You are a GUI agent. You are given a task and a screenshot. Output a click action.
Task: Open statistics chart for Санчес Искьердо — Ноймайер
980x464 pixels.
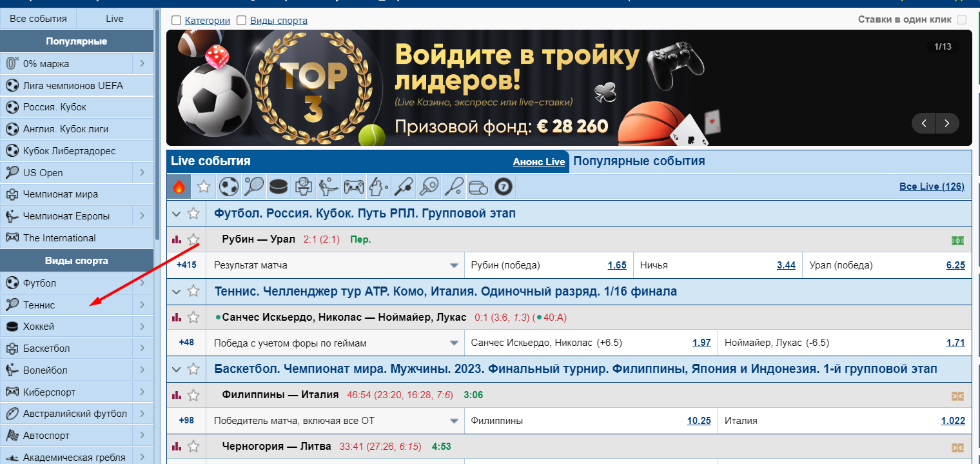click(177, 317)
